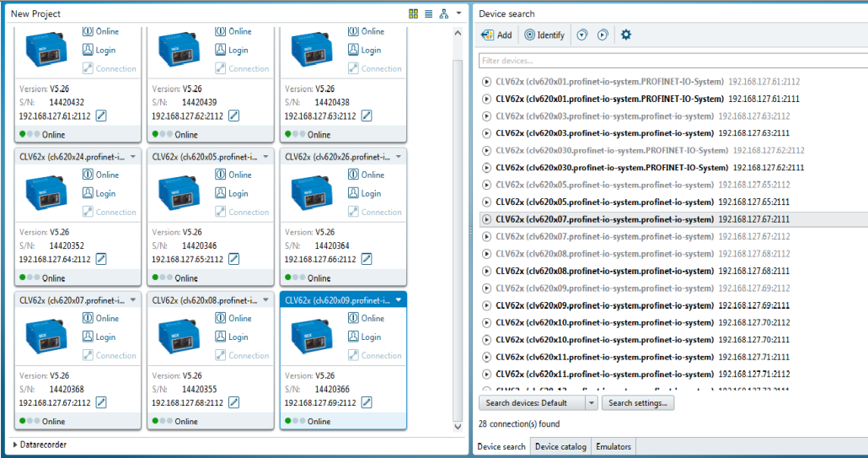868x458 pixels.
Task: Open Search devices dropdown arrow
Action: (x=592, y=402)
